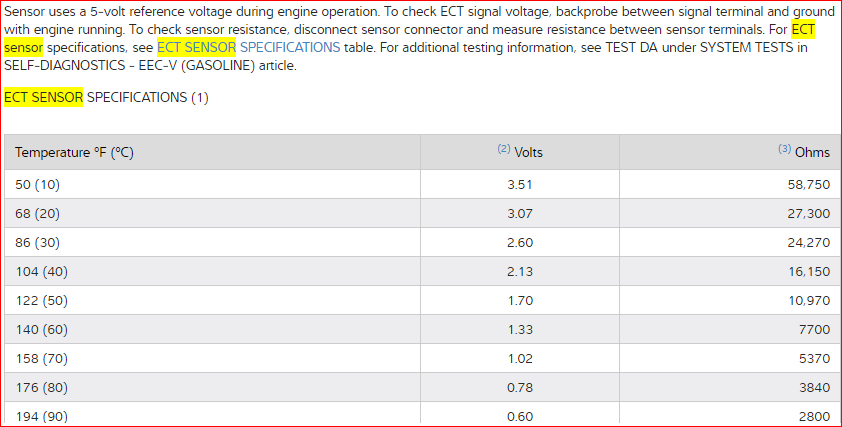Select the 104 (40) temperature cell
The width and height of the screenshot is (842, 427).
click(x=42, y=272)
